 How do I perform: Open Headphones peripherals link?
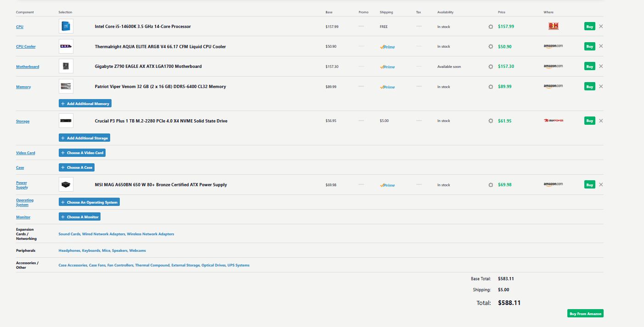coord(69,250)
